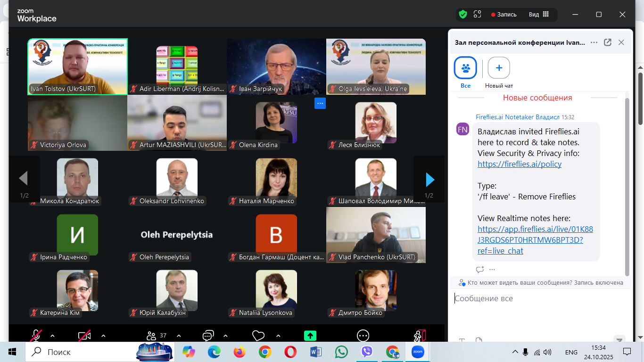Open reactions with the heart icon

pyautogui.click(x=258, y=336)
